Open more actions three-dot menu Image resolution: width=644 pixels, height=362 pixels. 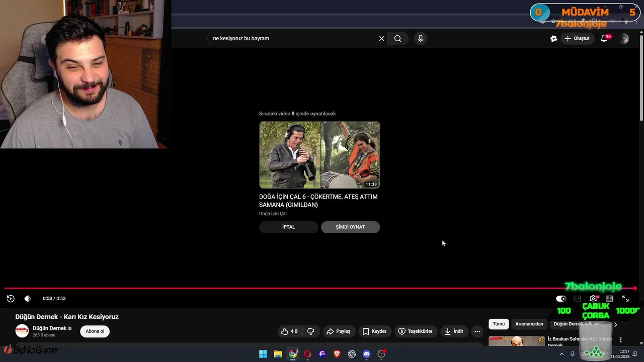477,331
